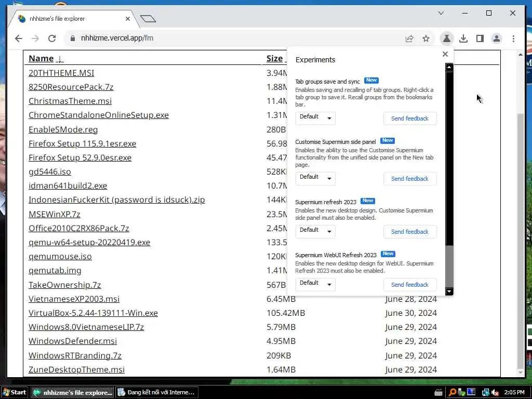Open WindowsRTBranding.7z link
532x399 pixels.
pyautogui.click(x=75, y=355)
